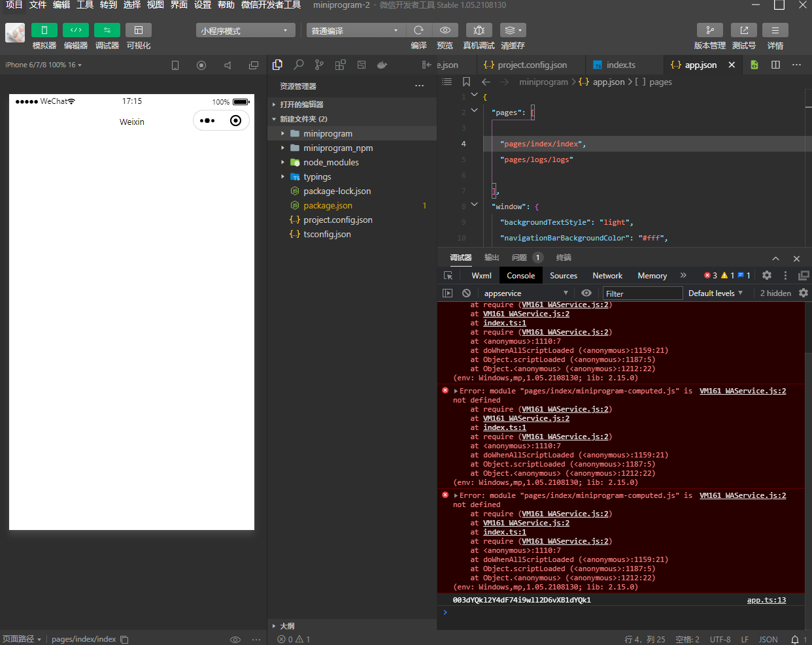This screenshot has height=645, width=812.
Task: Switch to the Network devtools tab
Action: (607, 276)
